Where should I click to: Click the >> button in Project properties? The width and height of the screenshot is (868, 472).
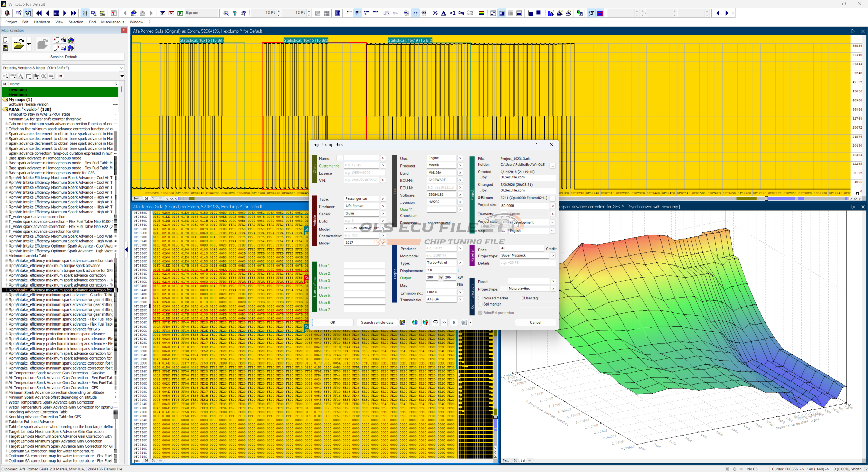coord(444,322)
